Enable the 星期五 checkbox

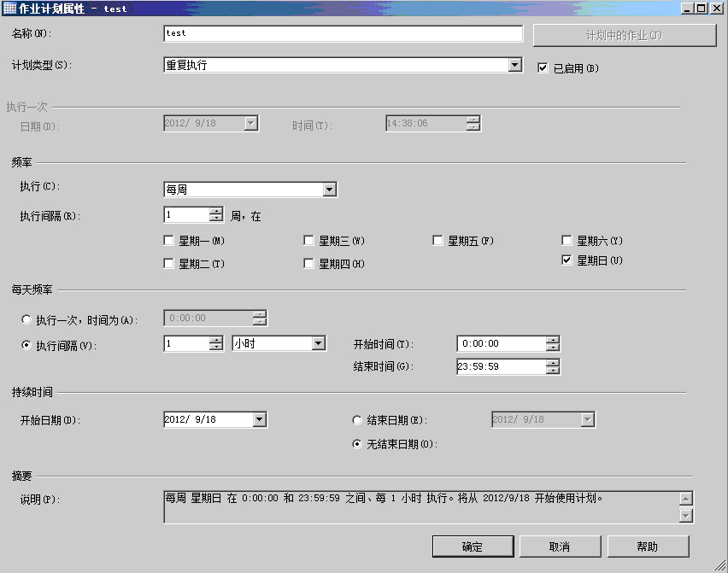point(438,241)
